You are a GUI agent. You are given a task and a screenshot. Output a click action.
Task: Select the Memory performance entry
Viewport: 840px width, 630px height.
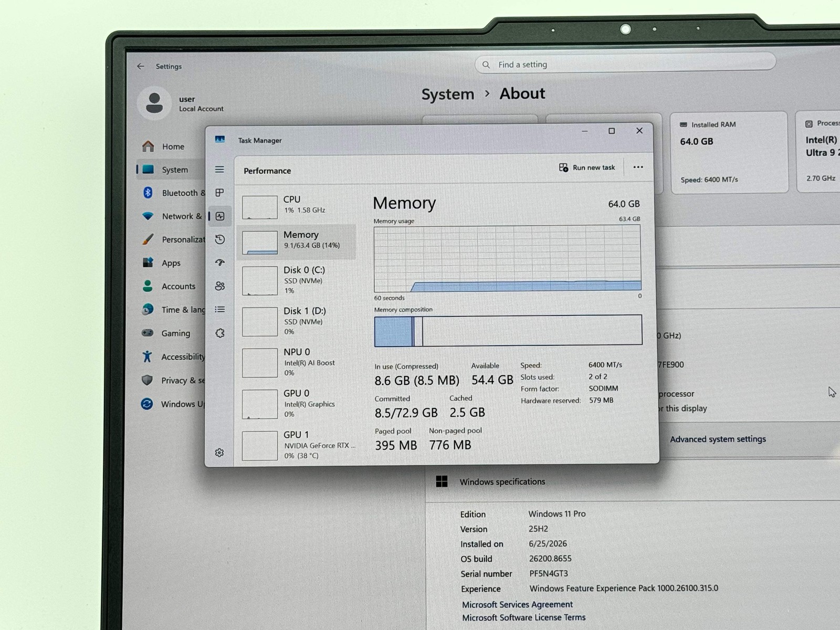tap(297, 241)
